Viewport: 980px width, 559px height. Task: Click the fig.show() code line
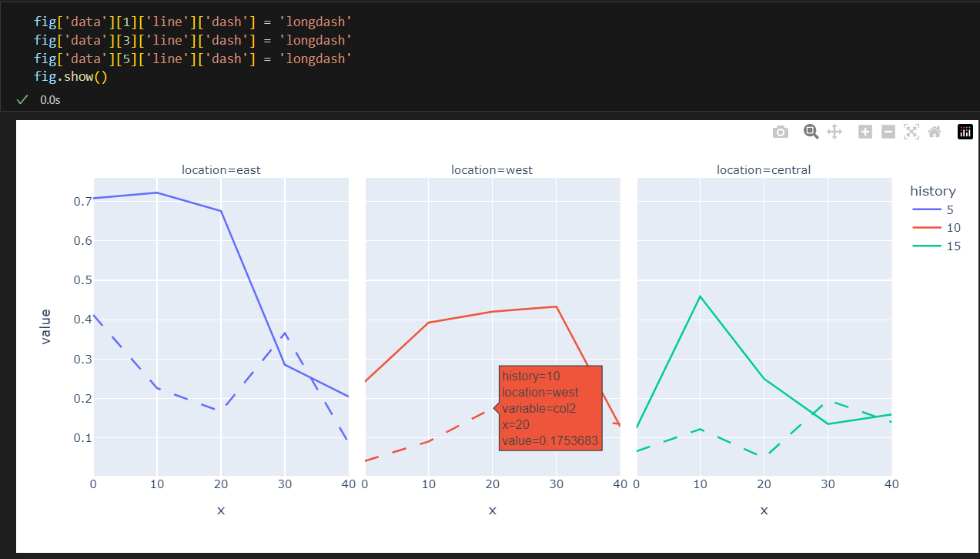click(x=70, y=77)
